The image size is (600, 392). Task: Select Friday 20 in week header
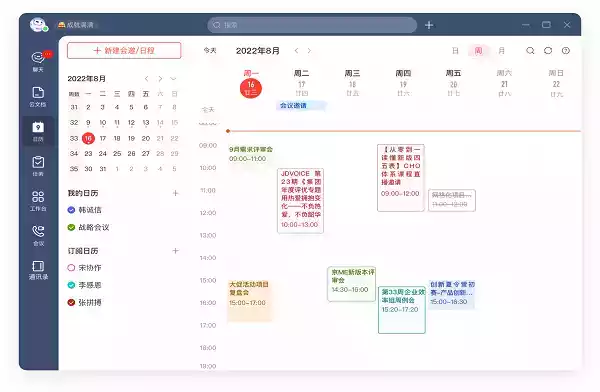[453, 83]
